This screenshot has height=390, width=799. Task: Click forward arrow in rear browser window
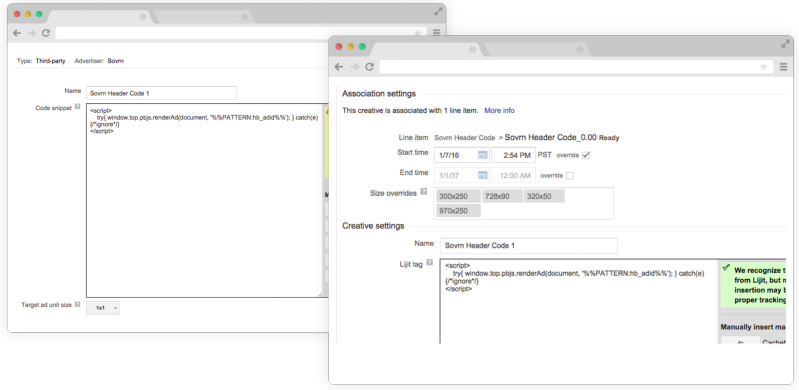(32, 33)
